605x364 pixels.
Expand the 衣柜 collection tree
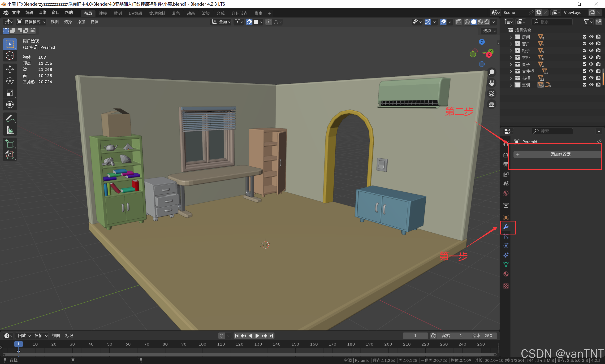511,57
